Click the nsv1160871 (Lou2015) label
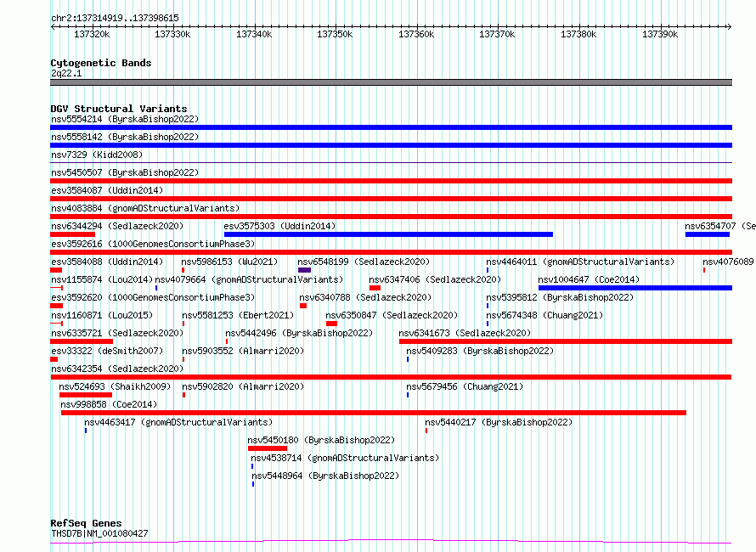This screenshot has width=756, height=552. [x=102, y=315]
